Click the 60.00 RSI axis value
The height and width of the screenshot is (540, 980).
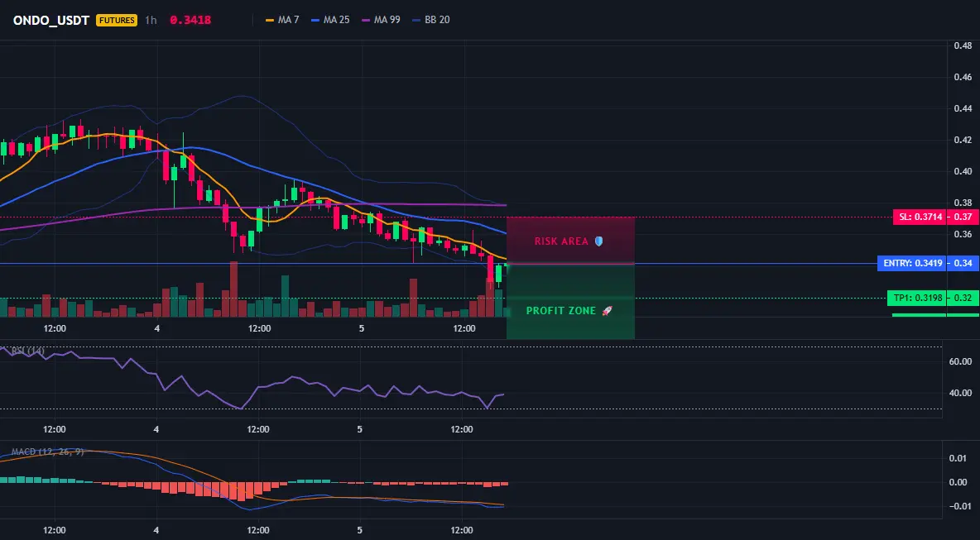click(961, 361)
